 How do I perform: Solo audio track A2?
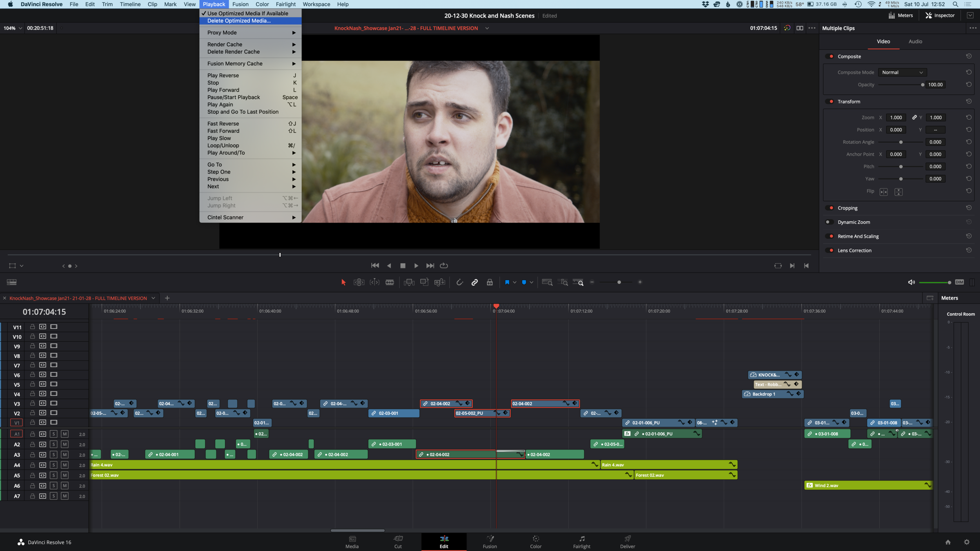[x=54, y=444]
